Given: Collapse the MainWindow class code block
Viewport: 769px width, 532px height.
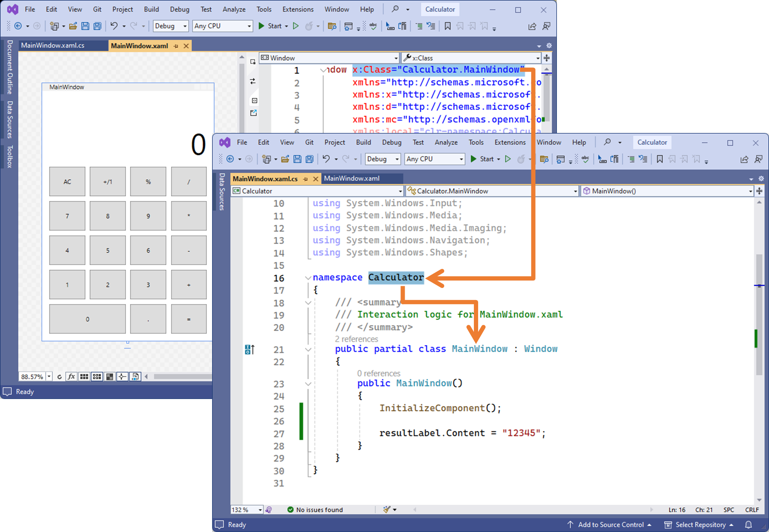Looking at the screenshot, I should pyautogui.click(x=308, y=349).
